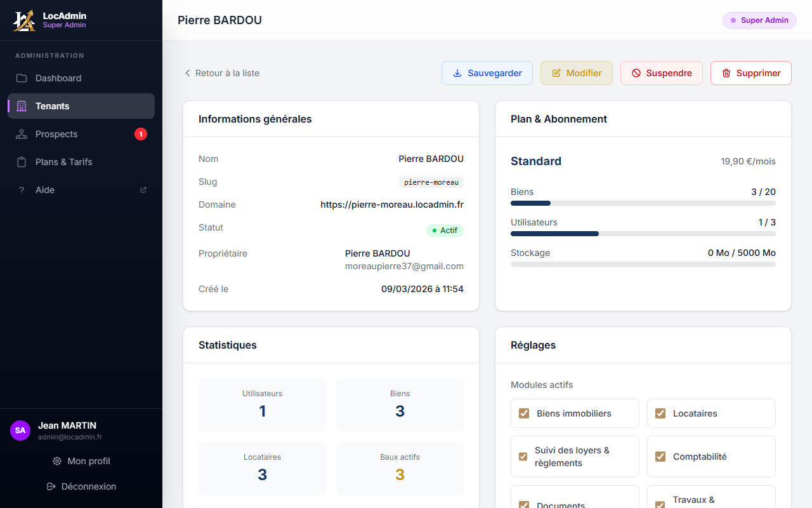Click the Plans & Tarifs clipboard icon
The height and width of the screenshot is (508, 812).
tap(21, 162)
